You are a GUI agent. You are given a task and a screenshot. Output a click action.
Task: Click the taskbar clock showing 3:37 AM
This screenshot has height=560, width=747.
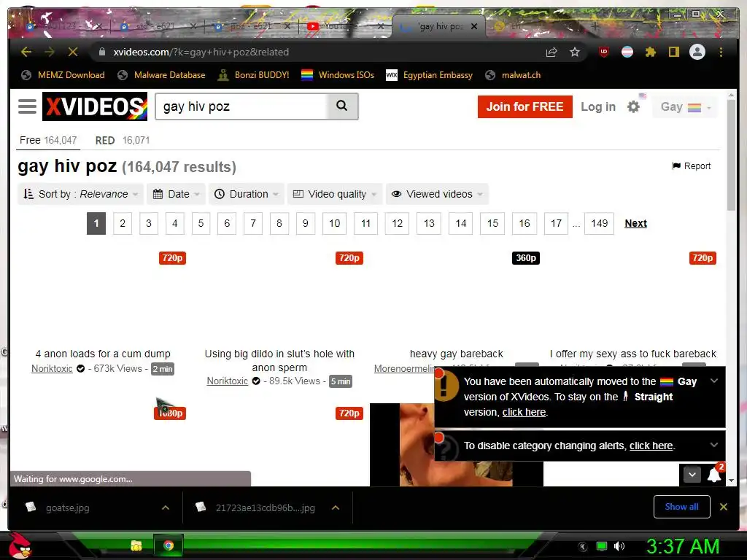[x=682, y=546]
